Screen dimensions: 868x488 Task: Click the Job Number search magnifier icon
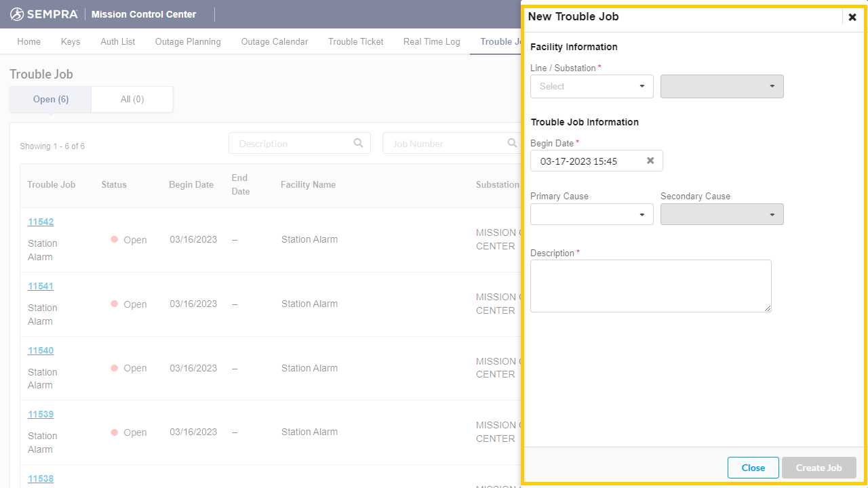pyautogui.click(x=512, y=143)
